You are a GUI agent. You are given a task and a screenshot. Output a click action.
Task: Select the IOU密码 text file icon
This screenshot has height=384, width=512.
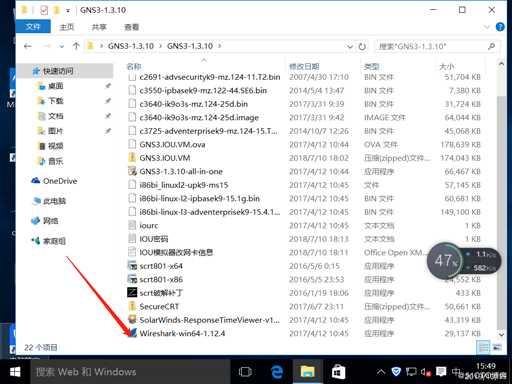[x=132, y=239]
